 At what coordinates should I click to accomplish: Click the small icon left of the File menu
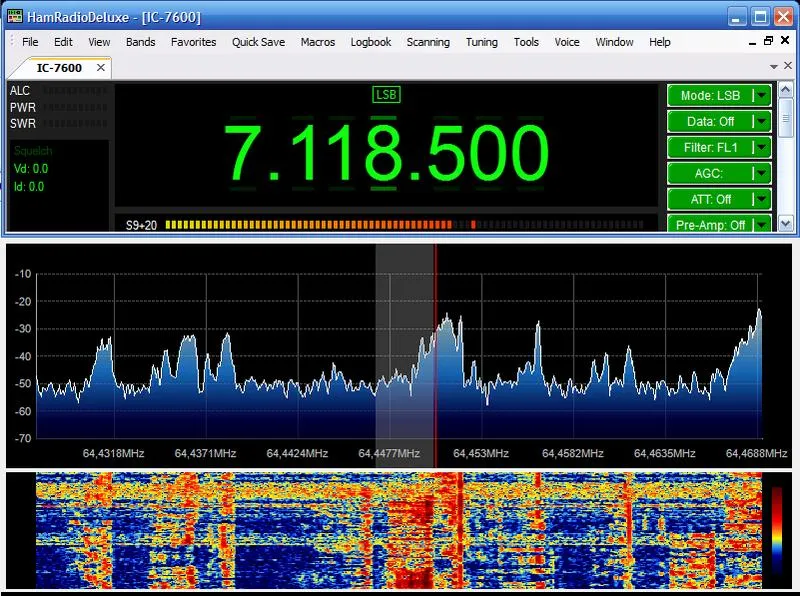click(11, 42)
